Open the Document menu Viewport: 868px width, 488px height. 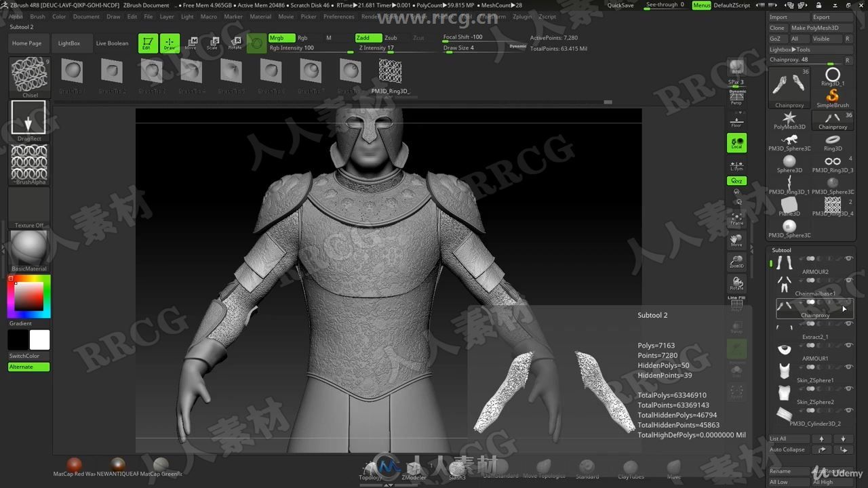point(86,16)
